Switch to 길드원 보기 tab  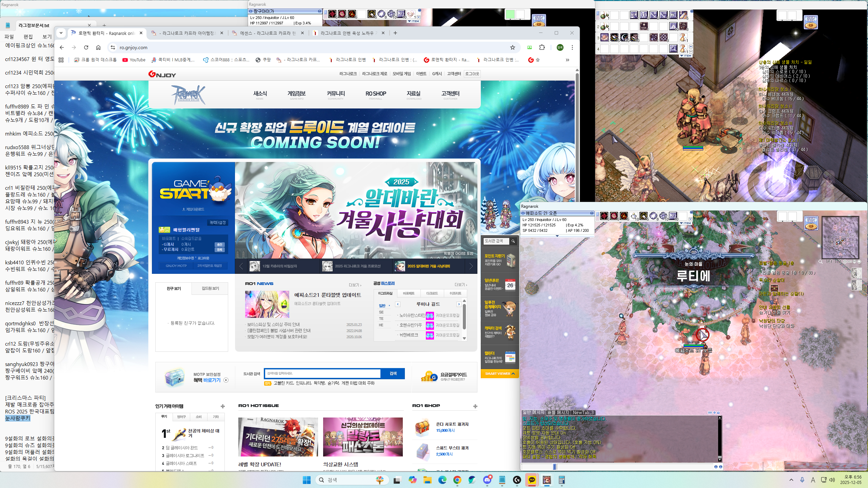(x=210, y=288)
